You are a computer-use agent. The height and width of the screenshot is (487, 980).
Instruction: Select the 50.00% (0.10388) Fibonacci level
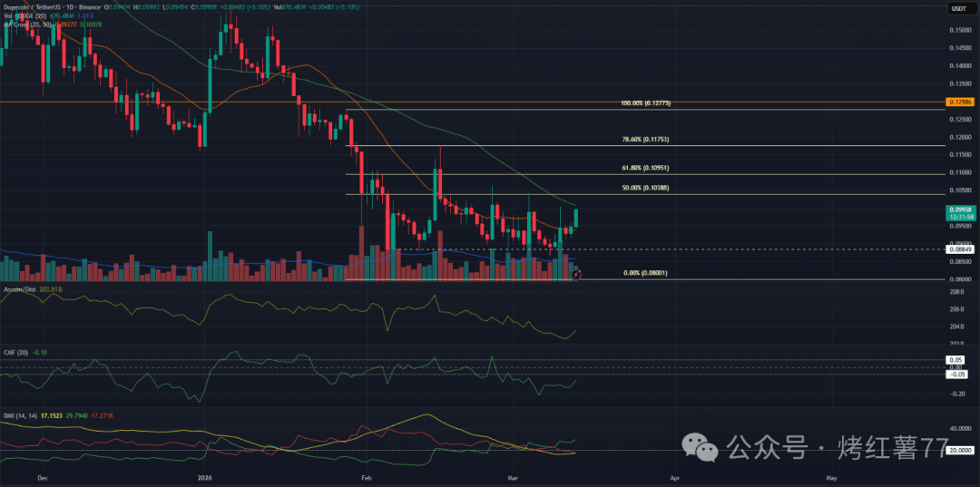(645, 188)
